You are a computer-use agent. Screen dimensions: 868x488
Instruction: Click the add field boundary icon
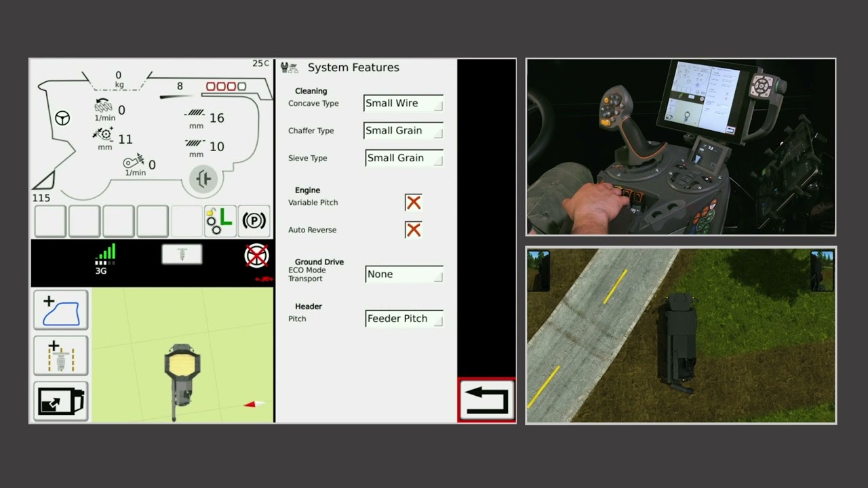point(61,310)
